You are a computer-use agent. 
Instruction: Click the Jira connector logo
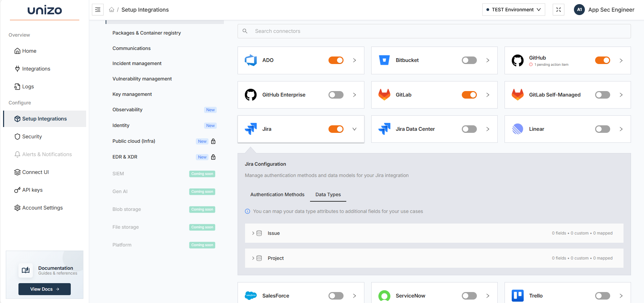point(251,129)
